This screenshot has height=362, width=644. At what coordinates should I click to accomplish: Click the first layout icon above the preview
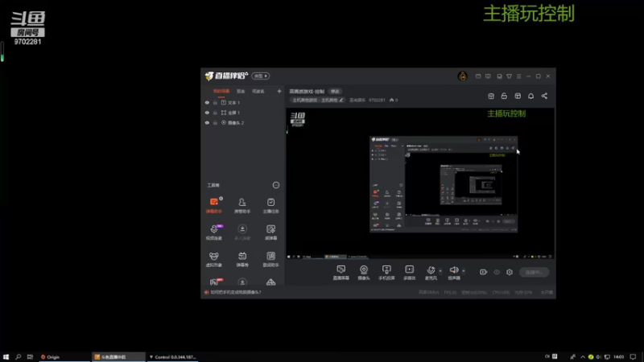coord(491,96)
